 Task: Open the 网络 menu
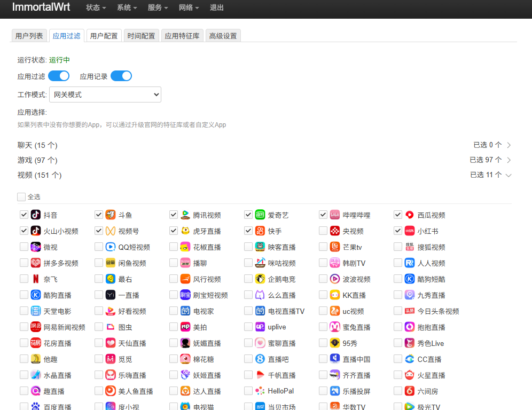(189, 8)
